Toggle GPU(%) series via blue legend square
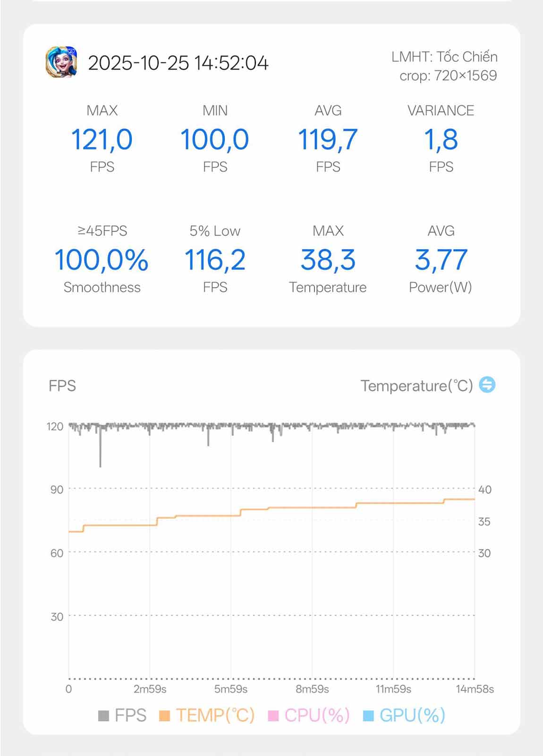 pos(368,715)
